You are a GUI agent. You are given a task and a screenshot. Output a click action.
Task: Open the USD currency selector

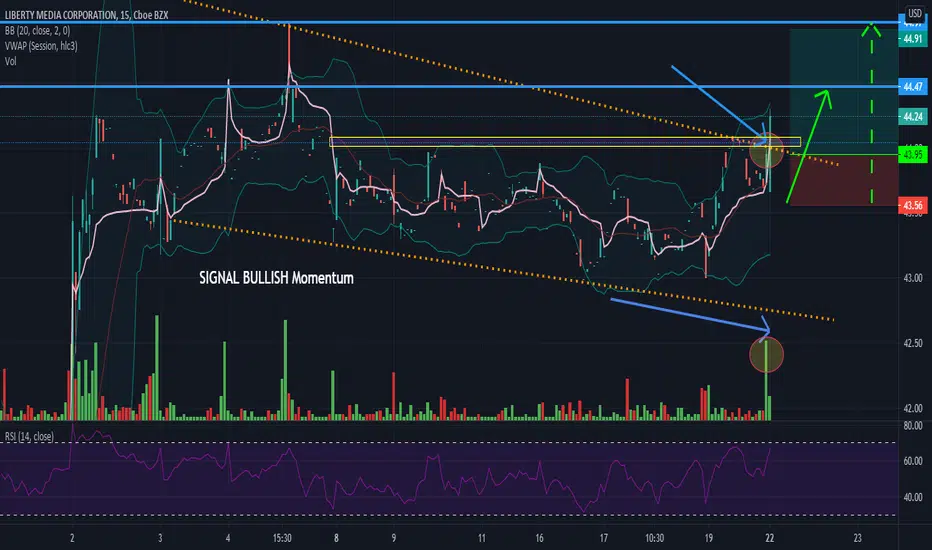(x=915, y=13)
